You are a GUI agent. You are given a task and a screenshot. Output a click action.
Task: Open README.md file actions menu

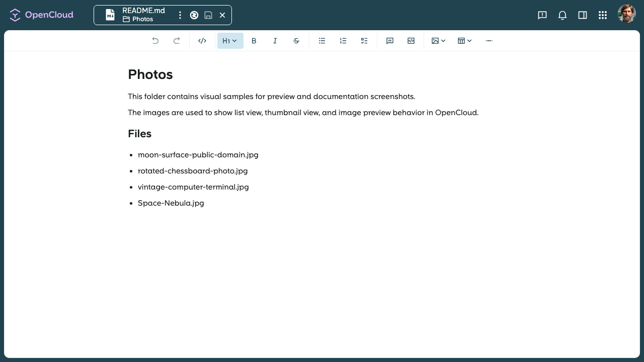click(x=180, y=15)
